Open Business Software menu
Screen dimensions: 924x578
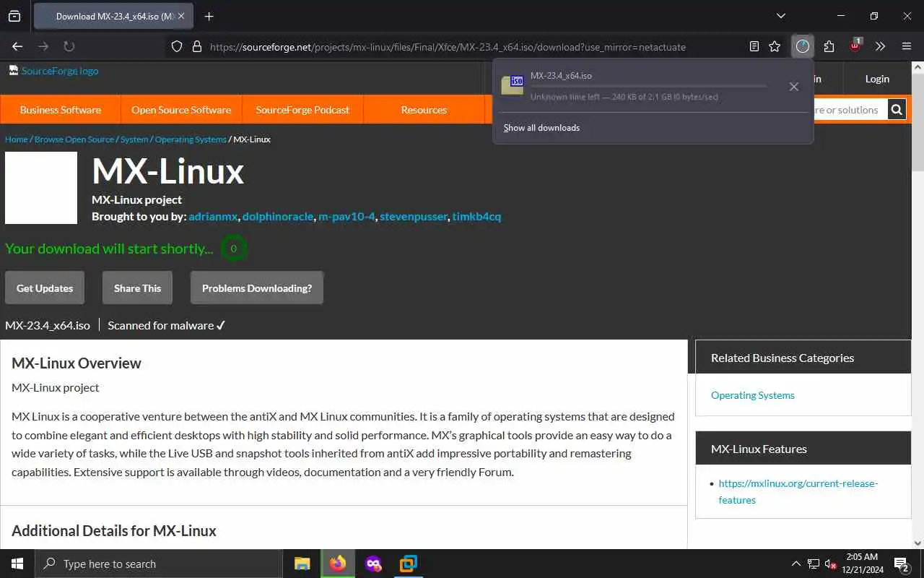click(x=61, y=110)
